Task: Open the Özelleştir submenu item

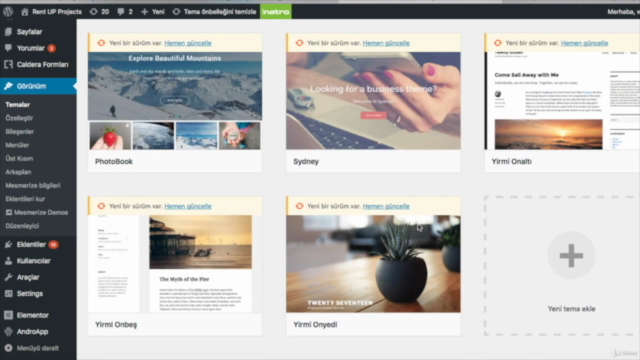Action: 19,118
